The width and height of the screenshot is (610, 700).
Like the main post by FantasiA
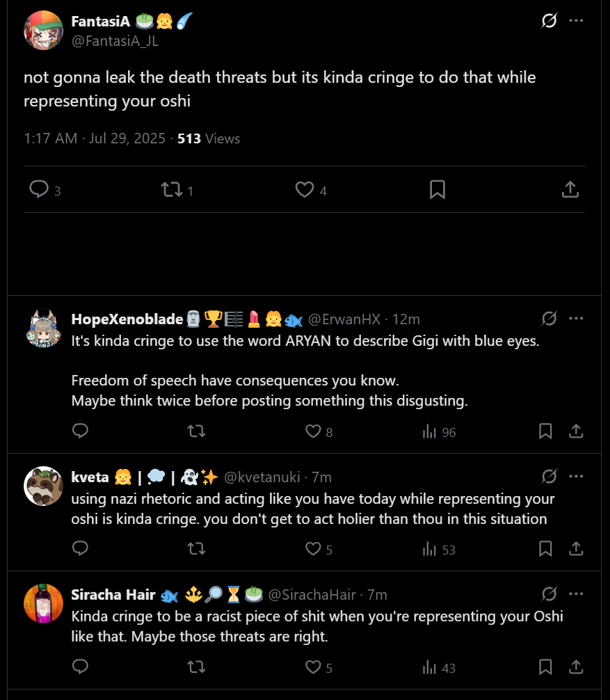click(305, 189)
